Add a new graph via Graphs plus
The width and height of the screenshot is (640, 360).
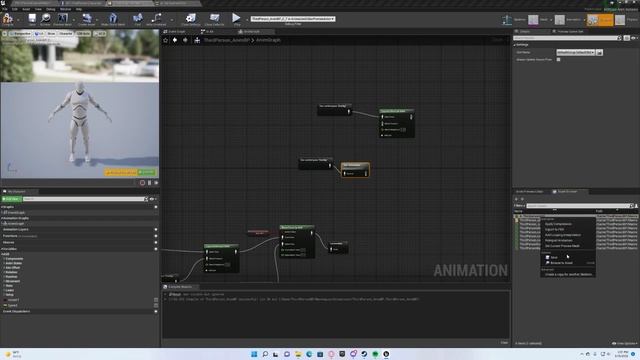(x=156, y=207)
